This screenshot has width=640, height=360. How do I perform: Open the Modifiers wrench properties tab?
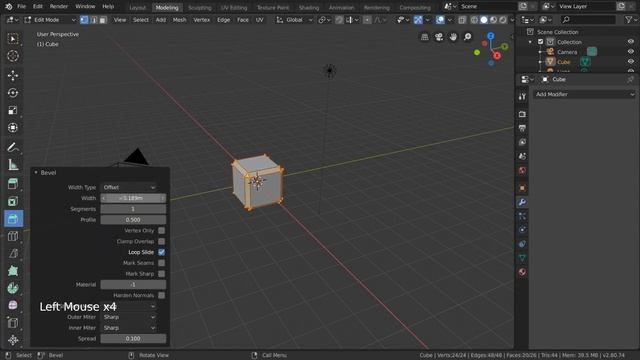(x=522, y=202)
